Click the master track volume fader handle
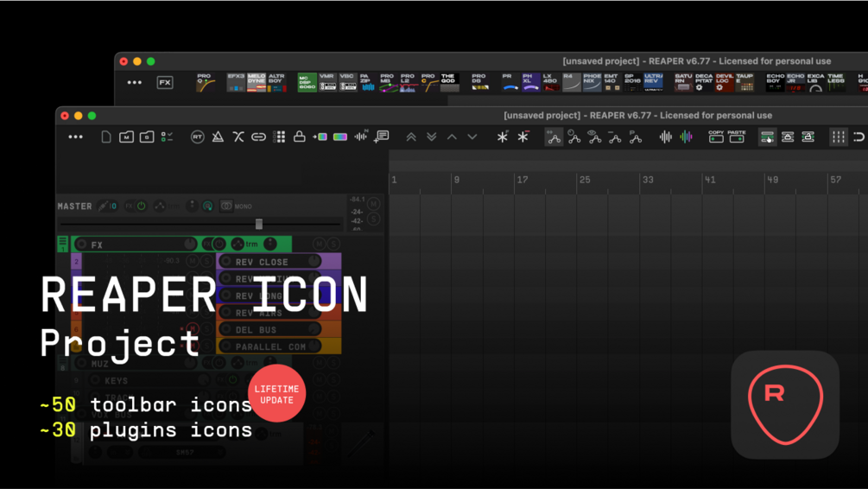The image size is (868, 489). pyautogui.click(x=258, y=224)
